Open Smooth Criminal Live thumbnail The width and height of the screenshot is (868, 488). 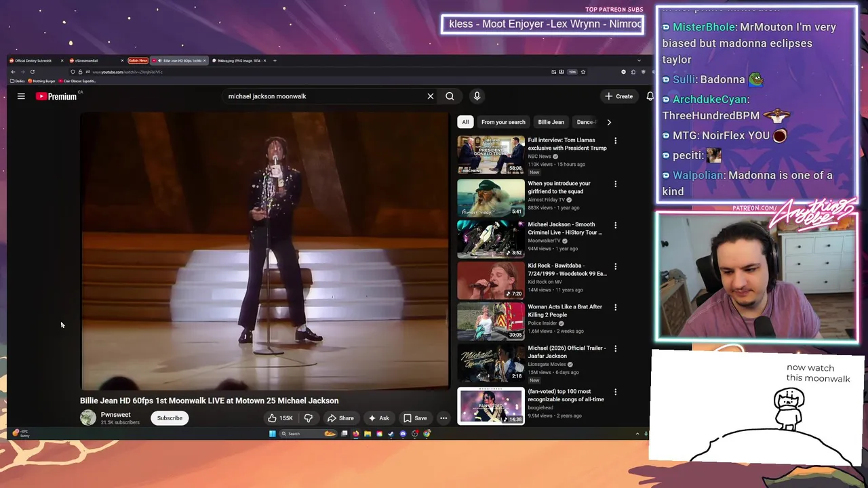tap(491, 239)
